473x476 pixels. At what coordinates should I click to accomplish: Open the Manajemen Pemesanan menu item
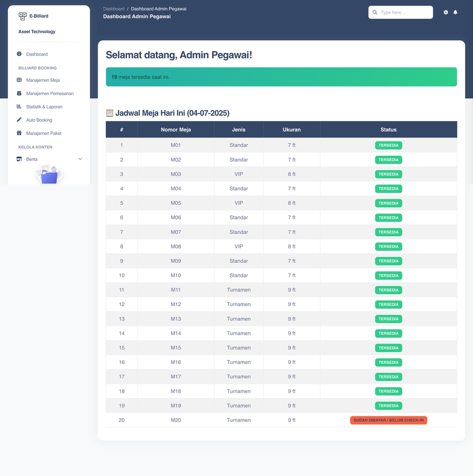[50, 93]
